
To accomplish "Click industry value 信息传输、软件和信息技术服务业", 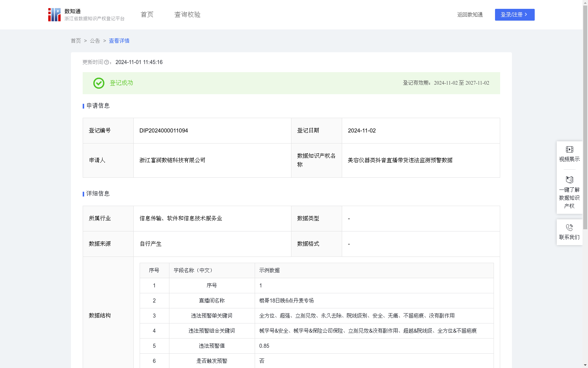I will click(181, 219).
